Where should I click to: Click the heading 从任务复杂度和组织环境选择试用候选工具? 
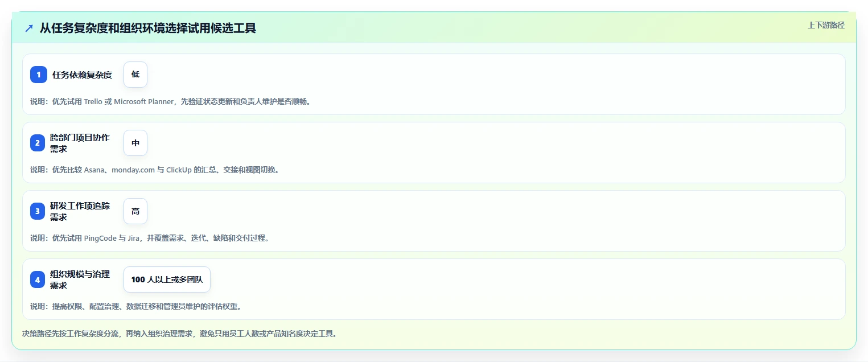[148, 28]
